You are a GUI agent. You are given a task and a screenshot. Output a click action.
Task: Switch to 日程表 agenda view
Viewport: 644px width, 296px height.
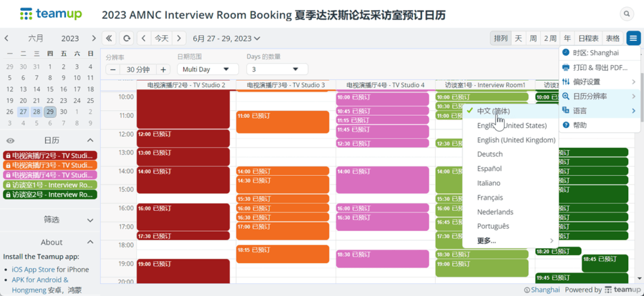click(589, 38)
